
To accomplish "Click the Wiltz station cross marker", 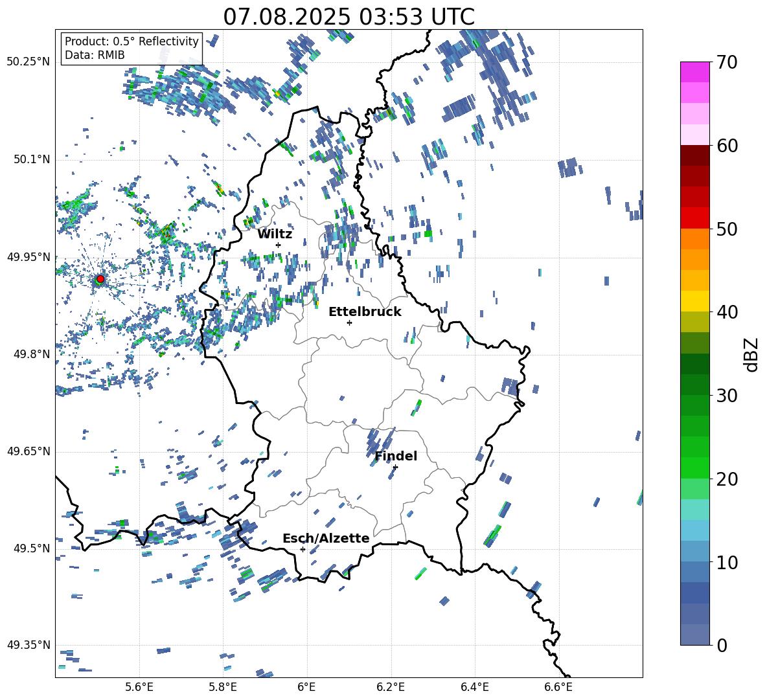I will (279, 245).
